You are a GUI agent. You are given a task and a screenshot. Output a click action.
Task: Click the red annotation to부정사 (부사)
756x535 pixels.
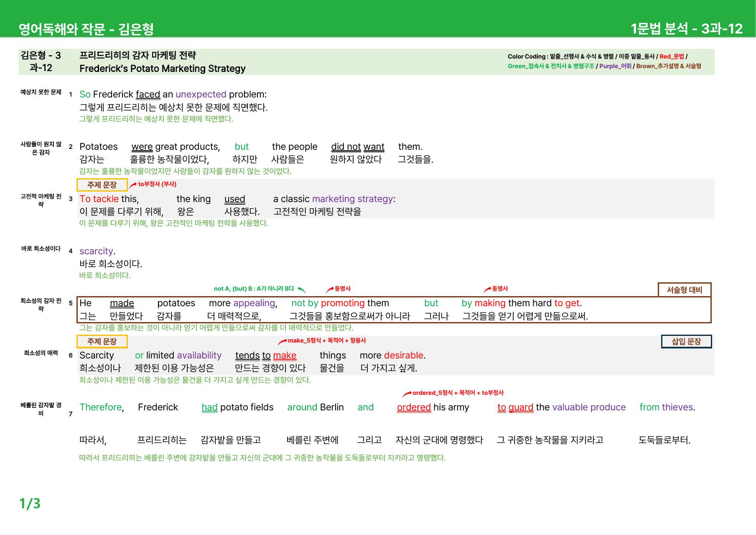pyautogui.click(x=157, y=184)
